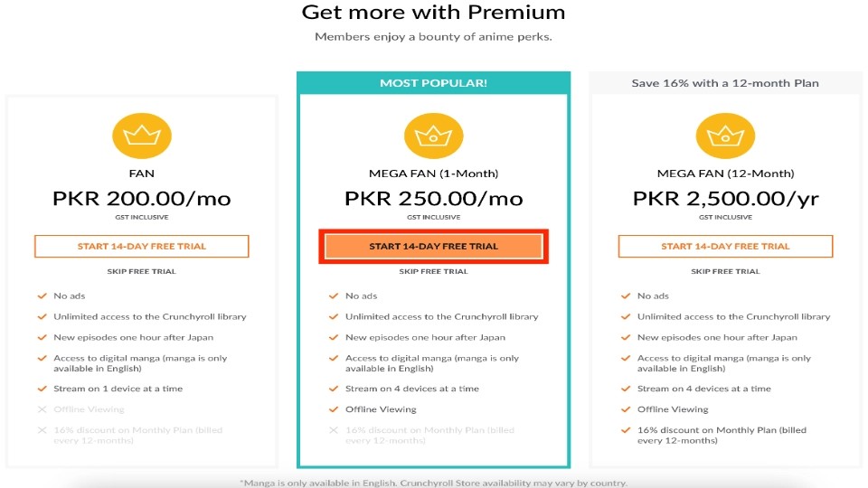The image size is (868, 488).
Task: Skip free trial under FAN plan
Action: pyautogui.click(x=142, y=271)
